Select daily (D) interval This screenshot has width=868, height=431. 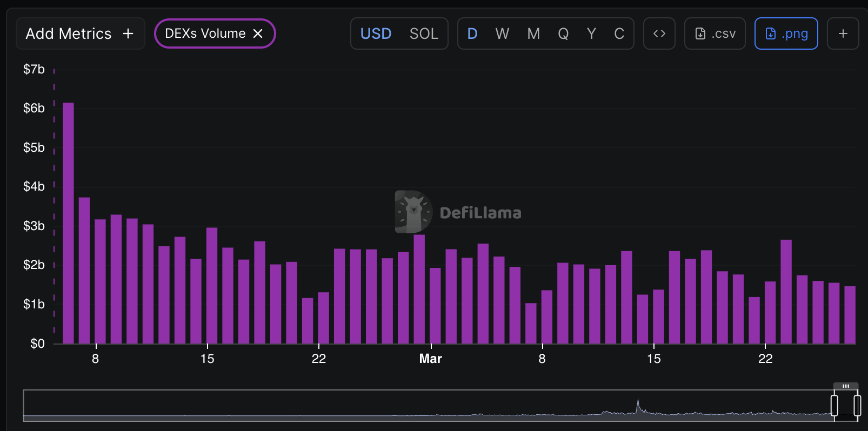point(472,33)
